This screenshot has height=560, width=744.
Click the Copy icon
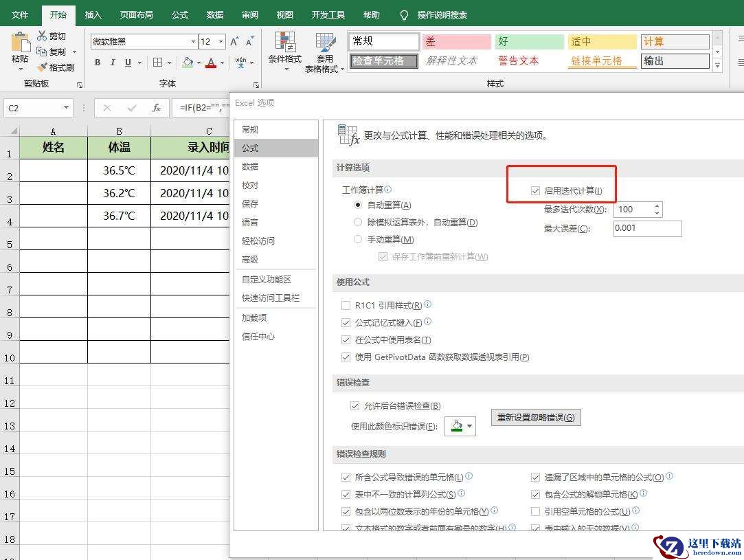42,52
